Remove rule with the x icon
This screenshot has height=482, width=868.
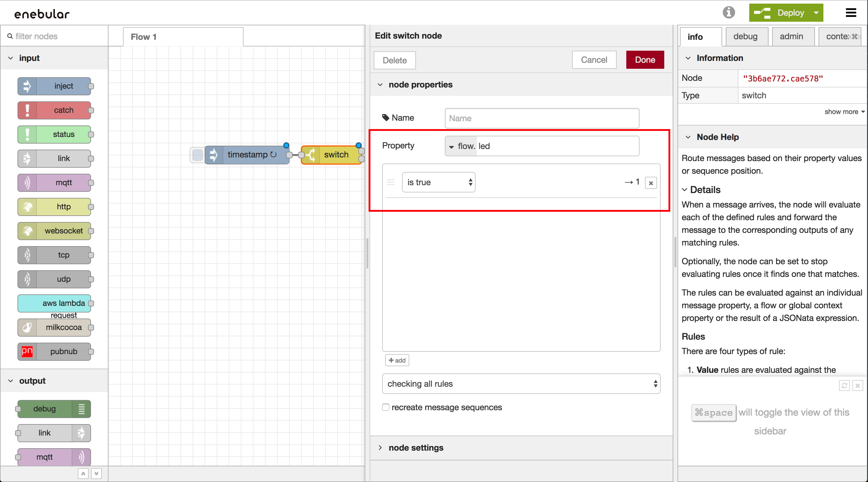651,183
